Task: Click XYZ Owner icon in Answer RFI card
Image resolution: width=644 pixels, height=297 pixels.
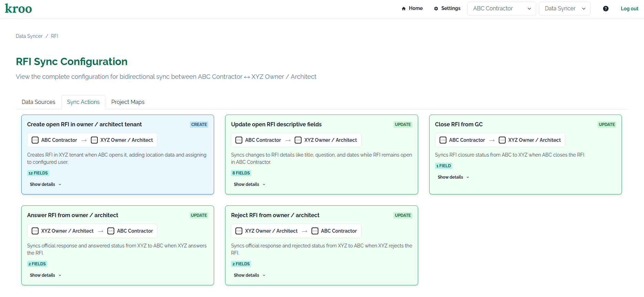Action: 35,231
